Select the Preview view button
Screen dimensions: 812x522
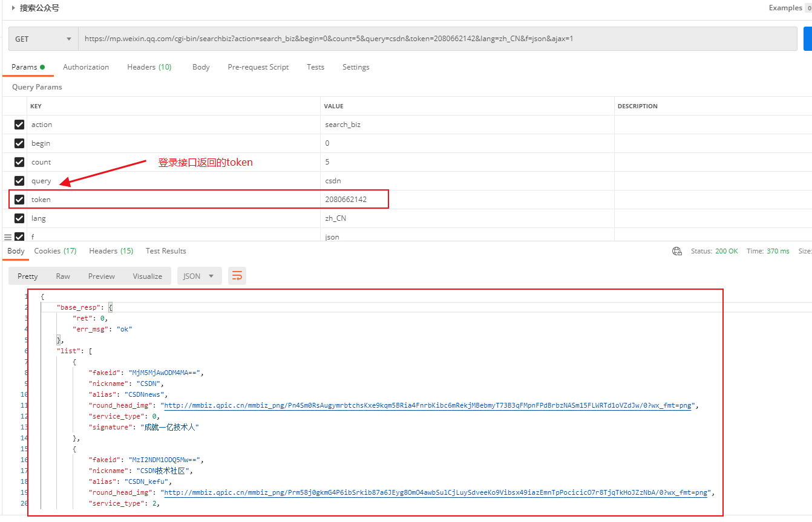click(x=102, y=276)
